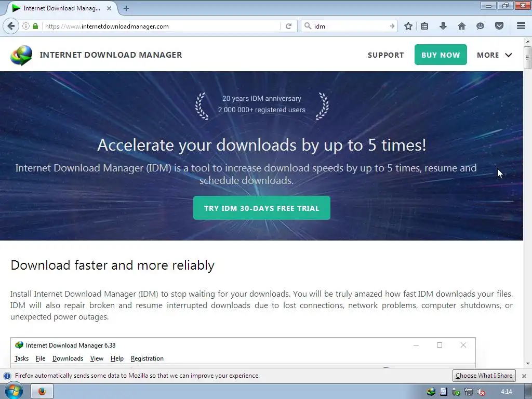Click the network tray icon
The image size is (532, 399).
(469, 392)
